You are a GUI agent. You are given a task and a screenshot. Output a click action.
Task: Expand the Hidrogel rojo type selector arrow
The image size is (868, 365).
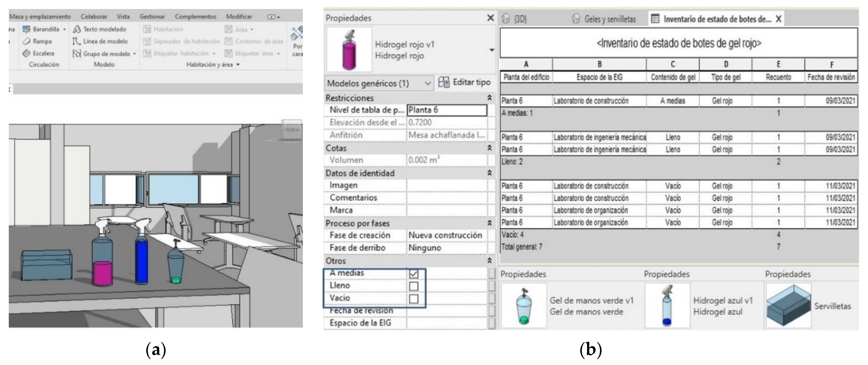(492, 50)
